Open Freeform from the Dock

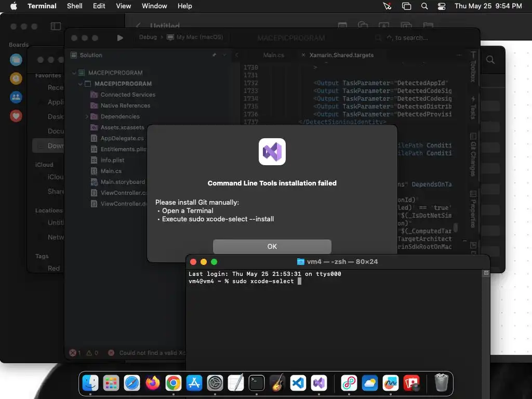391,383
